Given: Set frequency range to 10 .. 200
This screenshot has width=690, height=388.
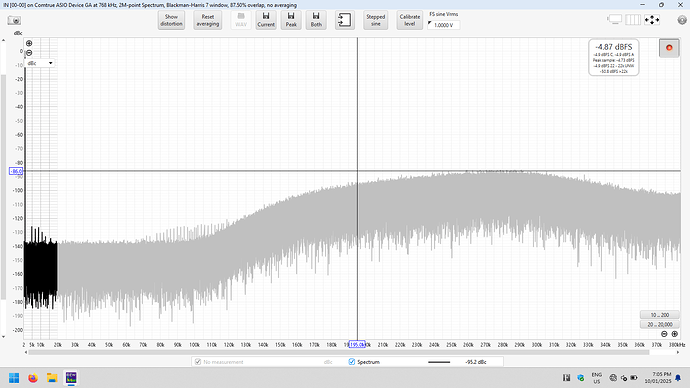Looking at the screenshot, I should tap(660, 315).
